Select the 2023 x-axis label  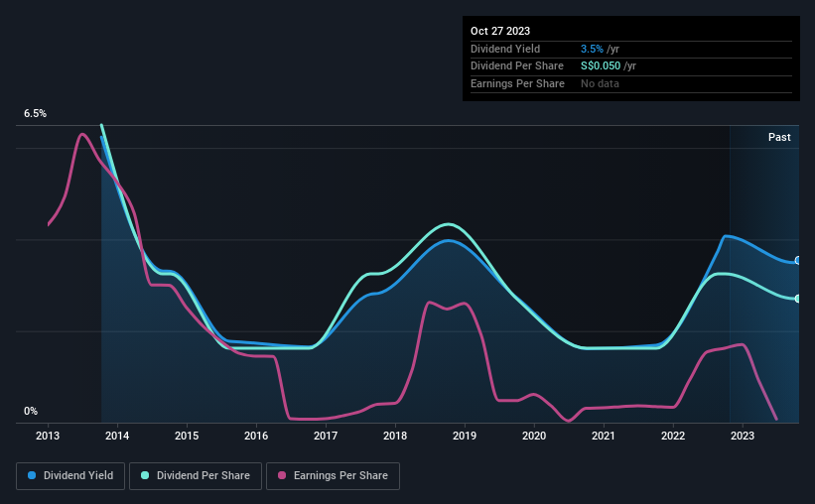743,436
